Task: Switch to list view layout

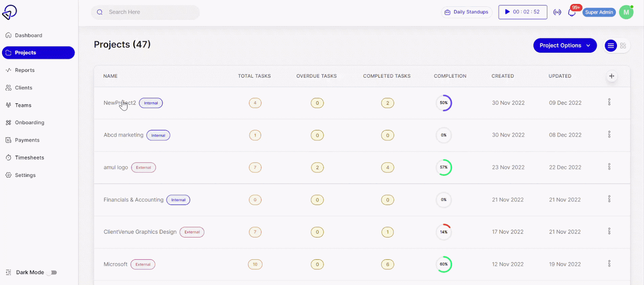Action: (x=611, y=46)
